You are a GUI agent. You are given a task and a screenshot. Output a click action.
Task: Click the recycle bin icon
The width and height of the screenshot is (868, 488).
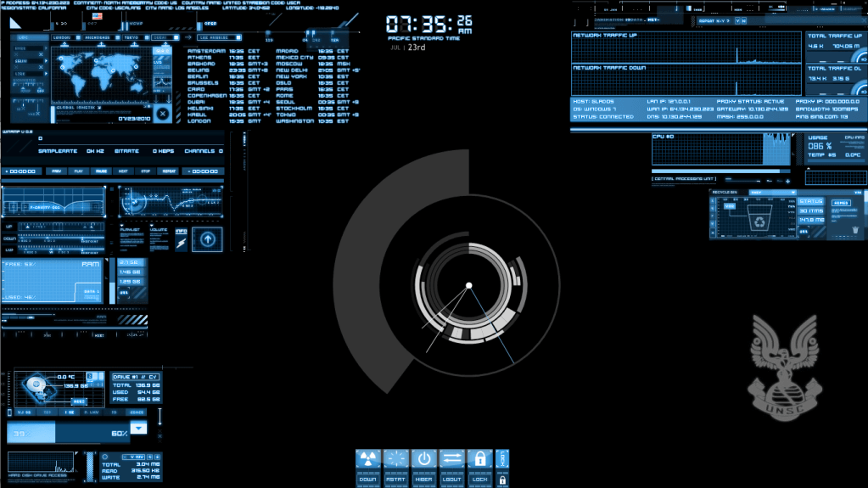coord(759,217)
